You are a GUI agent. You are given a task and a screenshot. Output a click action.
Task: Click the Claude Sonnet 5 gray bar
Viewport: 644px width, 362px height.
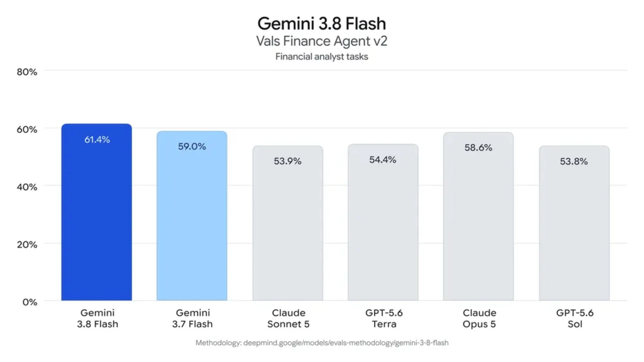tap(288, 223)
